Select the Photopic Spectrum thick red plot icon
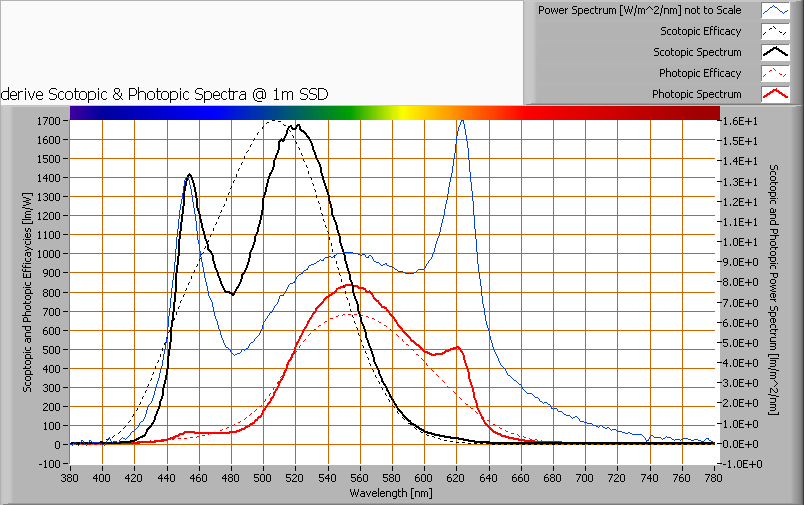 pyautogui.click(x=775, y=94)
